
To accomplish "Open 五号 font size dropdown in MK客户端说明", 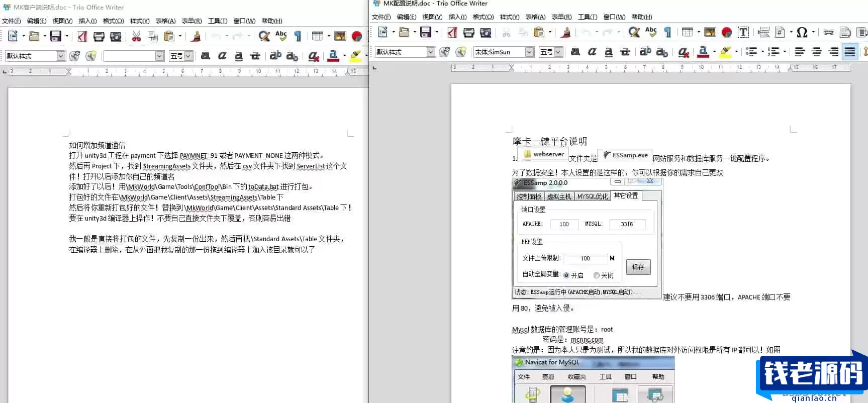I will pyautogui.click(x=188, y=56).
